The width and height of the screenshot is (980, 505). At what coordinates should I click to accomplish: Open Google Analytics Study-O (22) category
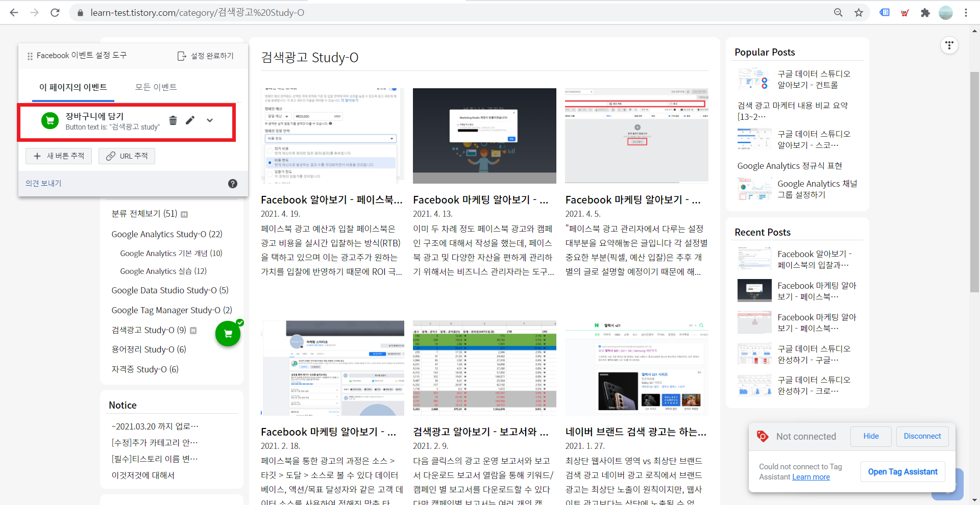[167, 234]
